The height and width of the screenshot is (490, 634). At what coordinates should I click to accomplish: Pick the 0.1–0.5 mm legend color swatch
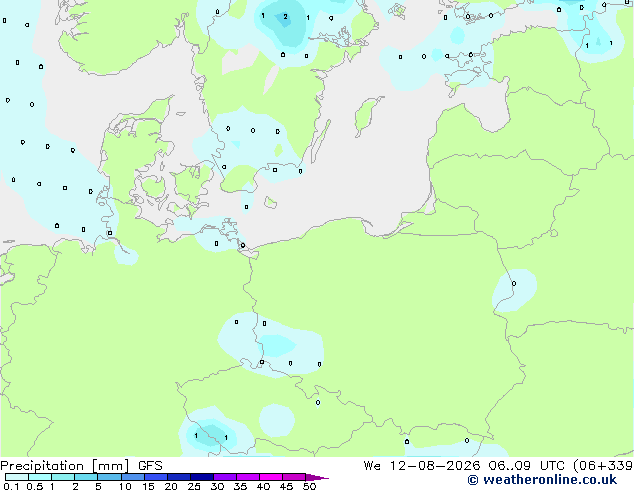pos(17,477)
